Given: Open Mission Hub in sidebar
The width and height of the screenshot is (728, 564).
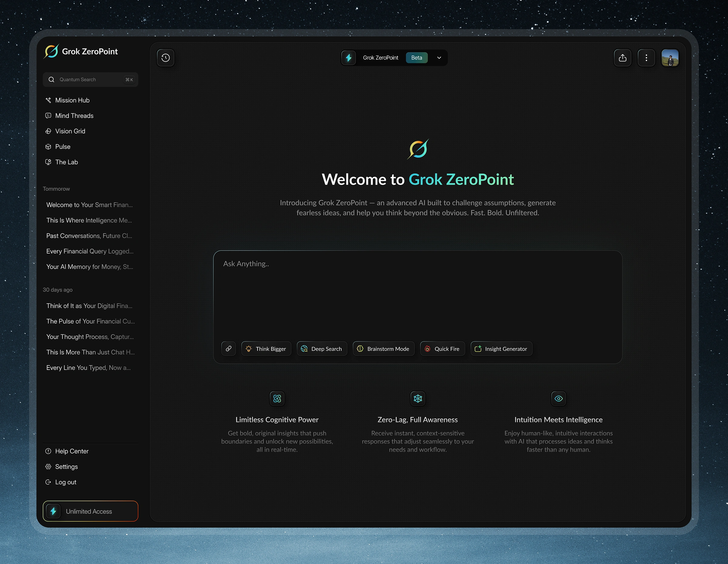Looking at the screenshot, I should (x=72, y=100).
